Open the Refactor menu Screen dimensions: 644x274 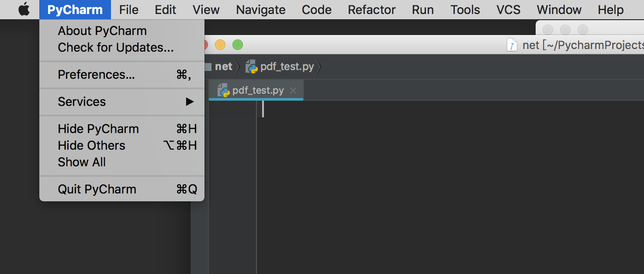click(372, 10)
